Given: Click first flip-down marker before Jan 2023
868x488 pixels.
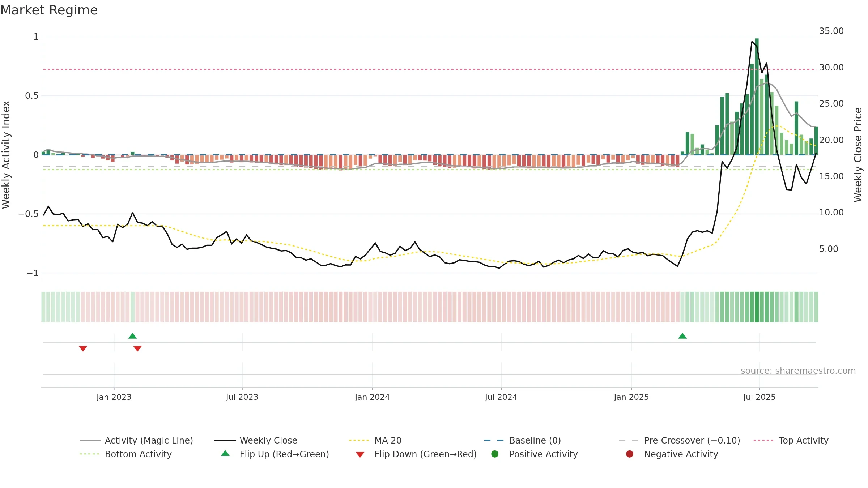Looking at the screenshot, I should coord(83,348).
